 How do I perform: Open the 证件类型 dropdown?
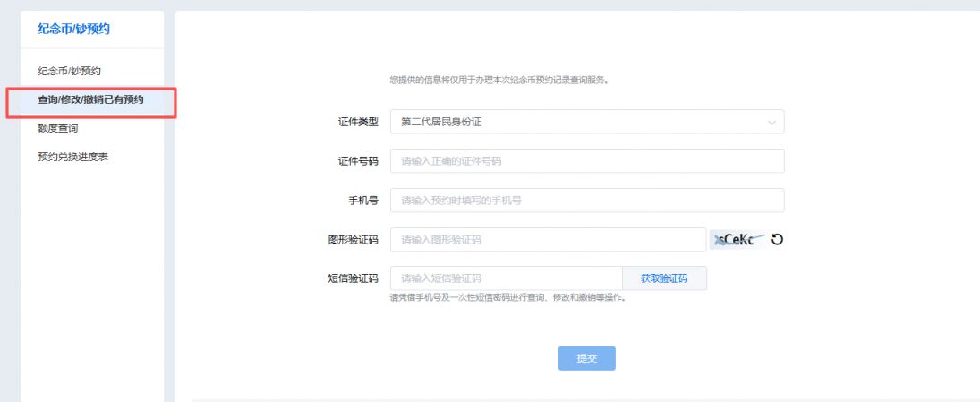587,122
